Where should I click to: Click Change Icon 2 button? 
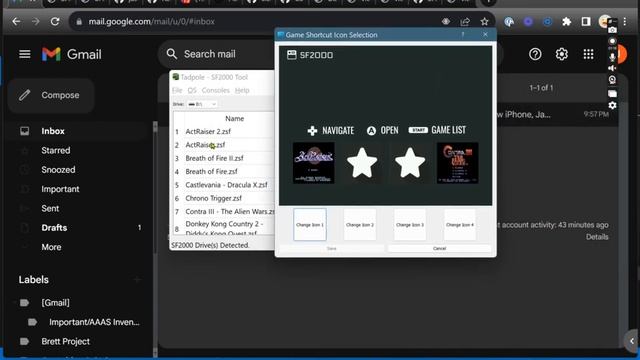pos(360,224)
